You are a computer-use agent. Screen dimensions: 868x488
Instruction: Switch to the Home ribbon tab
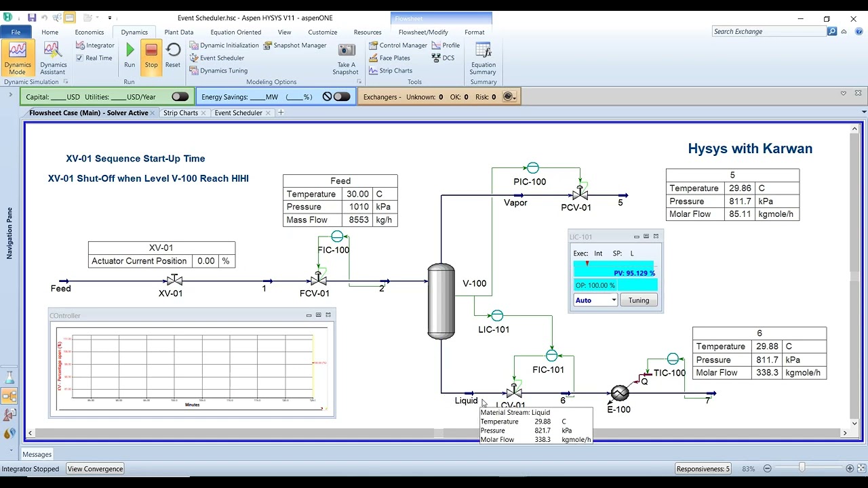coord(50,32)
